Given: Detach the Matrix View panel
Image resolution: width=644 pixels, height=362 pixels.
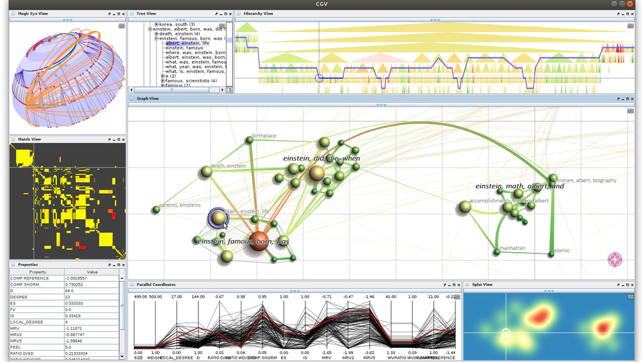Looking at the screenshot, I should [x=109, y=139].
